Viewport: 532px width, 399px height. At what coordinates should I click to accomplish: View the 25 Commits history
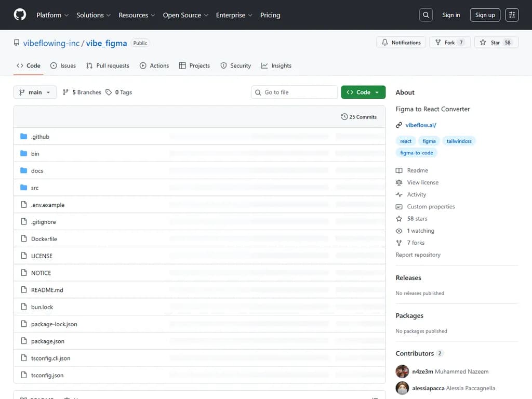[x=358, y=117]
